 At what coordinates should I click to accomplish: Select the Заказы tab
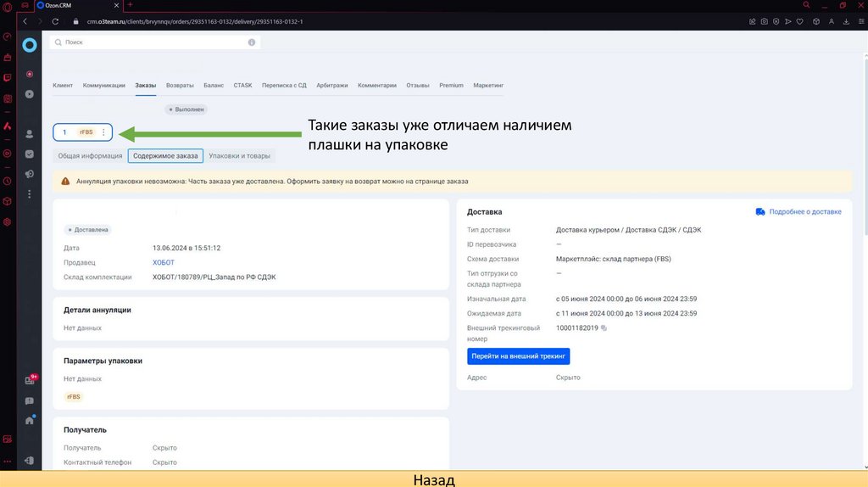point(146,86)
